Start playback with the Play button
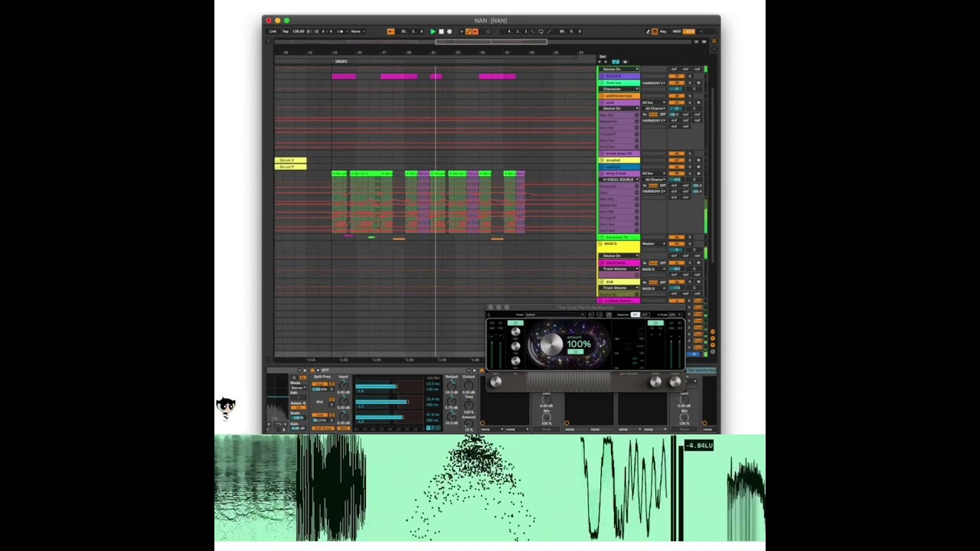The width and height of the screenshot is (980, 551). [433, 31]
